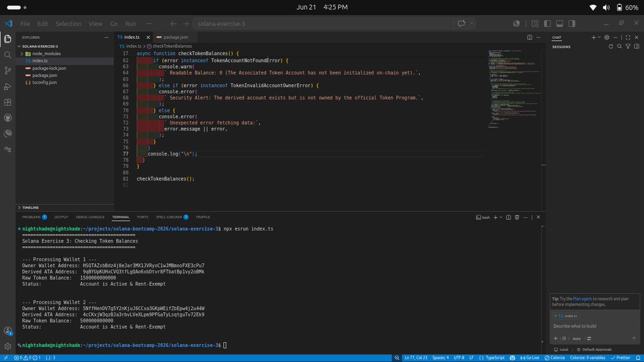
Task: Open the terminal launch profile dropdown arrow
Action: click(x=502, y=217)
